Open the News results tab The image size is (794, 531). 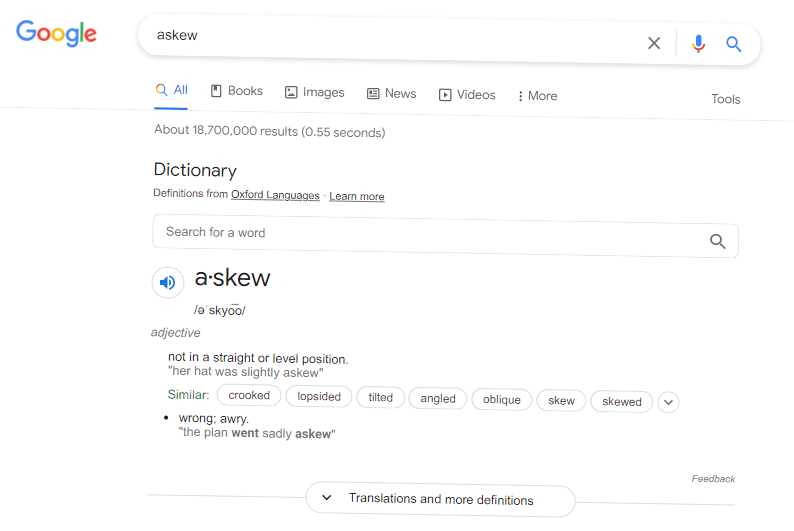391,94
